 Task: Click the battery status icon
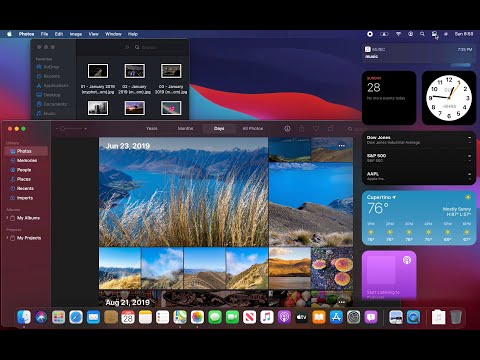[384, 34]
